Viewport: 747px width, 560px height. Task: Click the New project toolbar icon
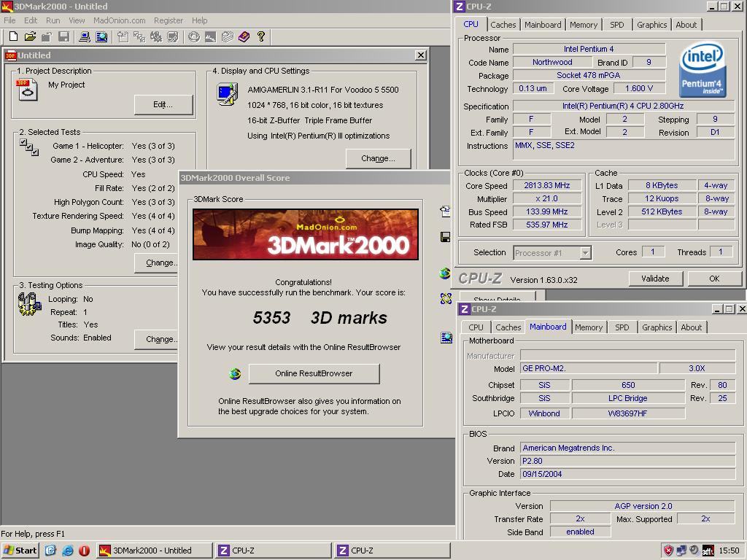13,36
